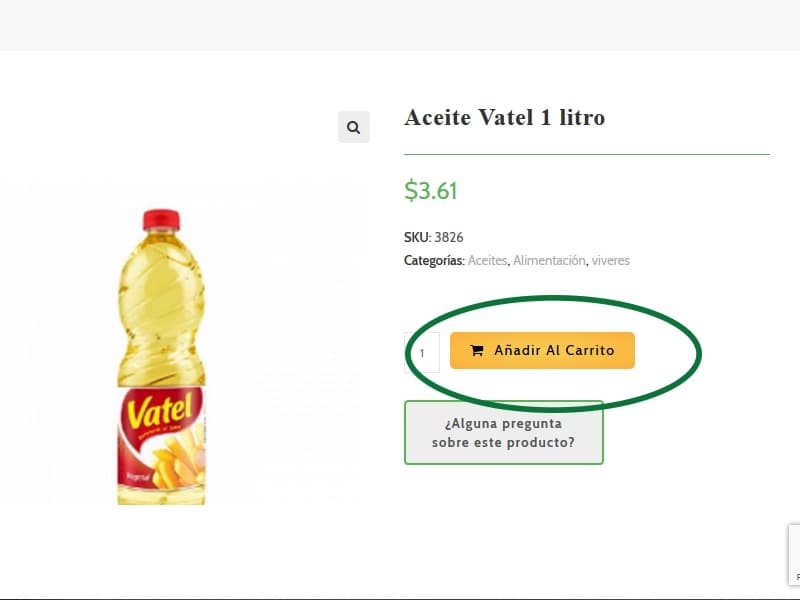The height and width of the screenshot is (600, 800).
Task: Open the Alimentación category page
Action: [x=549, y=260]
